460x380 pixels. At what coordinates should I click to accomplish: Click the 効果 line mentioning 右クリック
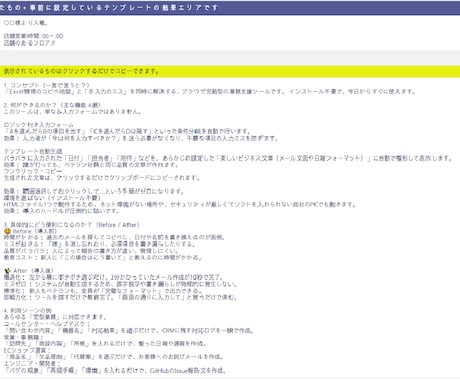[x=94, y=191]
